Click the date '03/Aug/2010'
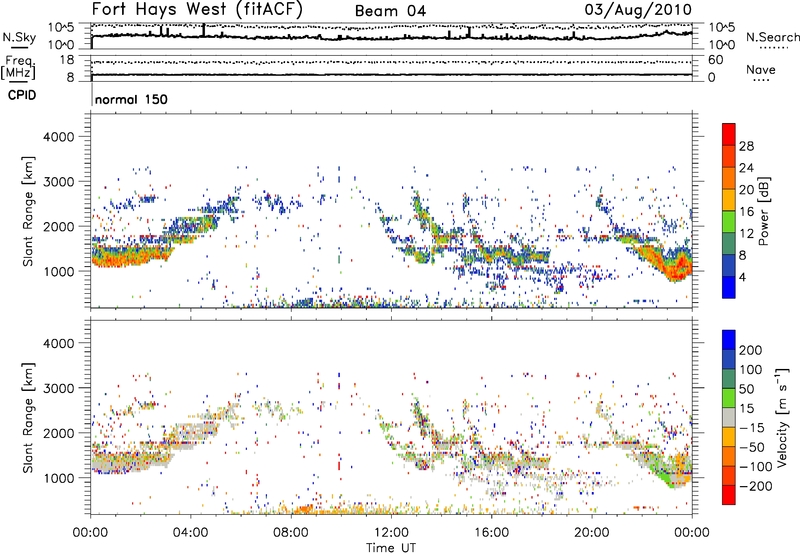The height and width of the screenshot is (554, 800). pos(638,10)
